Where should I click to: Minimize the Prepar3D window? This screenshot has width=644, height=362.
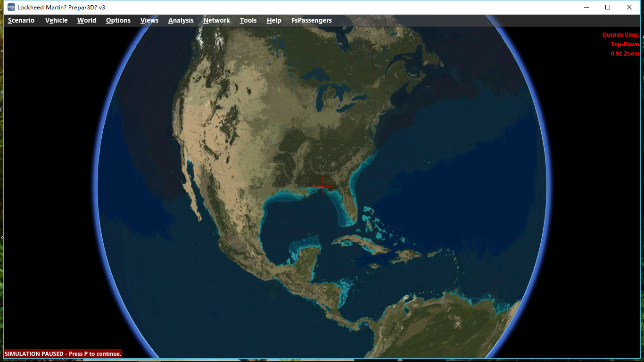click(586, 7)
